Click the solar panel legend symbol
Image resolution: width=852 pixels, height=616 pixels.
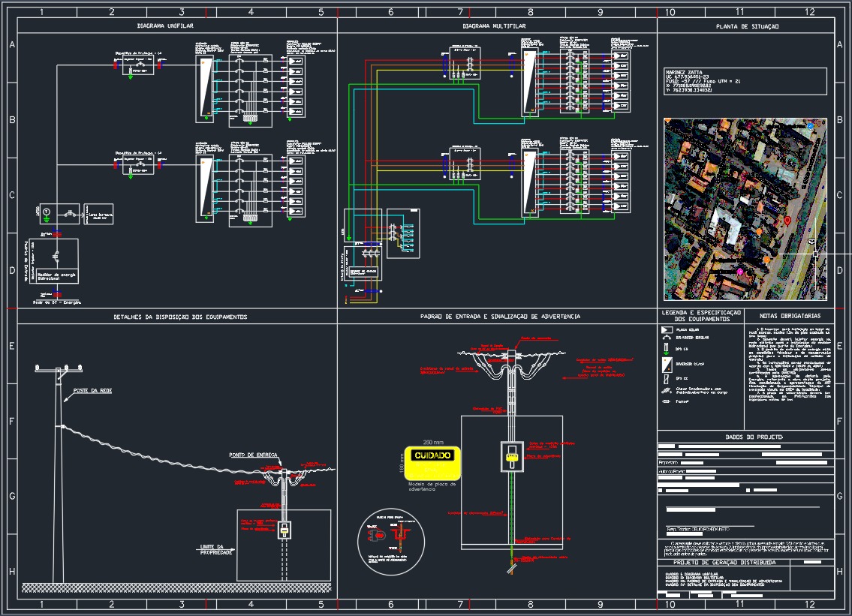[667, 329]
